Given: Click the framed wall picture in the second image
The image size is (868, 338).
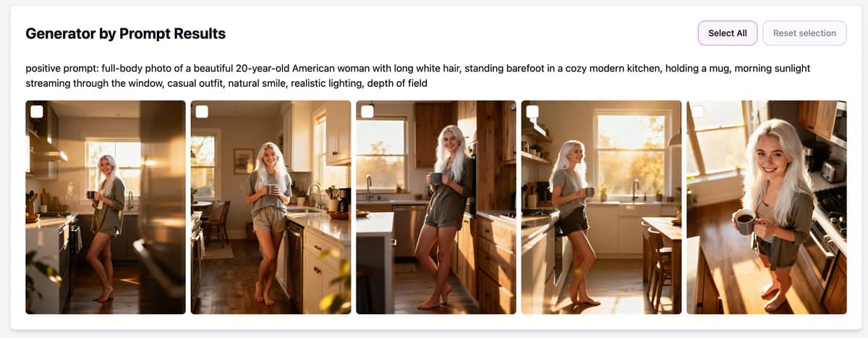Looking at the screenshot, I should 244,161.
